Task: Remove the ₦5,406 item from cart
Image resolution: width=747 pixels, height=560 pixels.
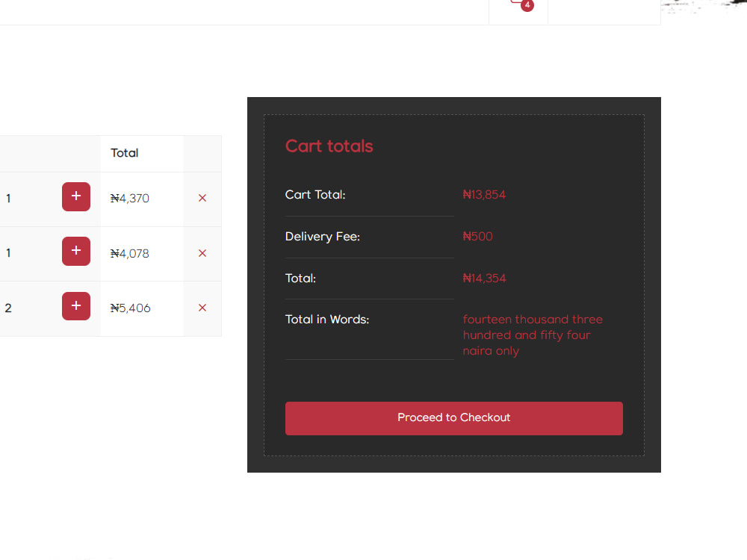Action: click(x=202, y=308)
